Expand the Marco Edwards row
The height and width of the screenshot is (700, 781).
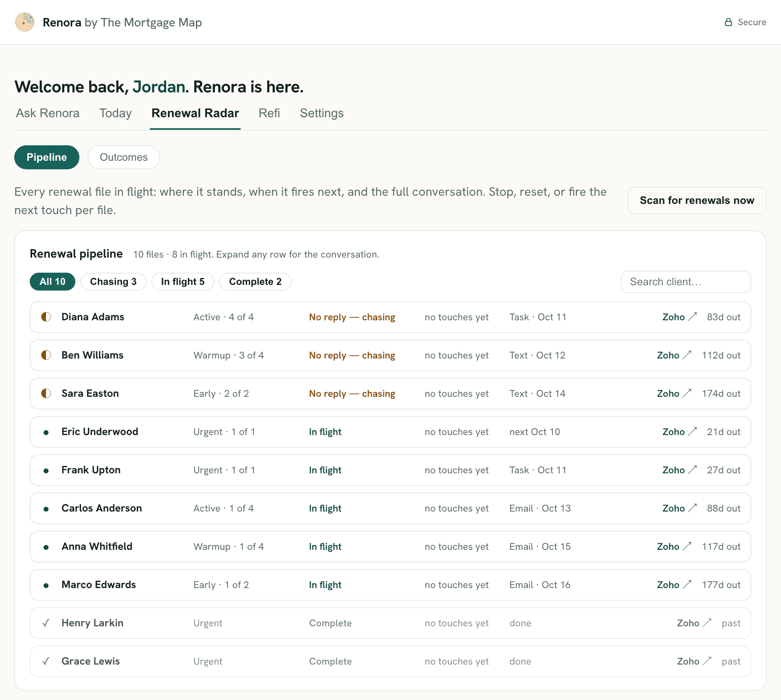[x=390, y=585]
